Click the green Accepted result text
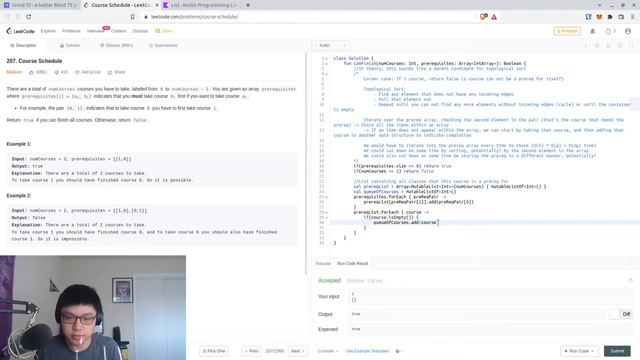This screenshot has height=360, width=640. coord(329,281)
